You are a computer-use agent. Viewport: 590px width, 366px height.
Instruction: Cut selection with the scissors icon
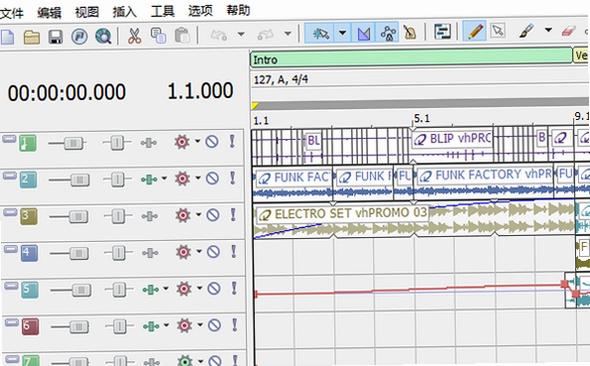tap(134, 36)
